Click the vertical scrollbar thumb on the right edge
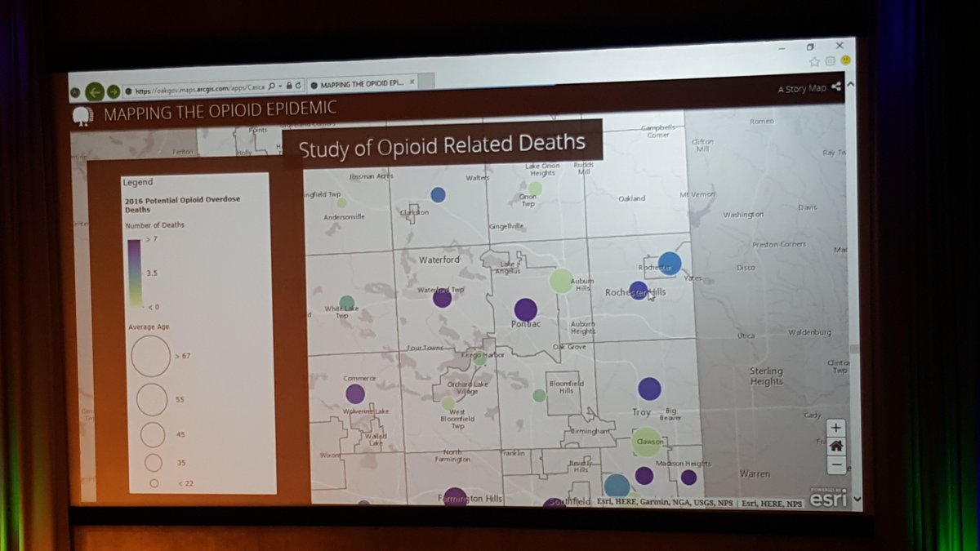This screenshot has height=551, width=980. 854,349
